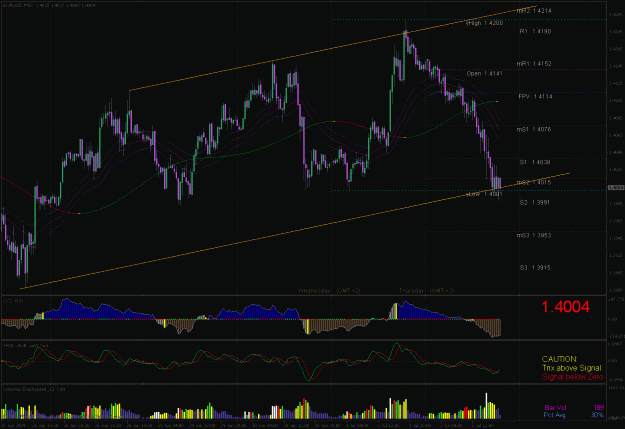Viewport: 625px width, 429px height.
Task: Click the mS1: 1.4076 label
Action: 534,129
